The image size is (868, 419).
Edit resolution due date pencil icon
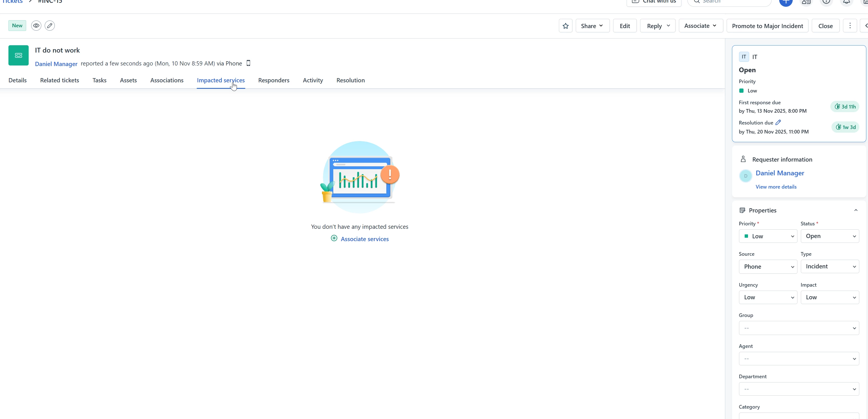tap(778, 122)
